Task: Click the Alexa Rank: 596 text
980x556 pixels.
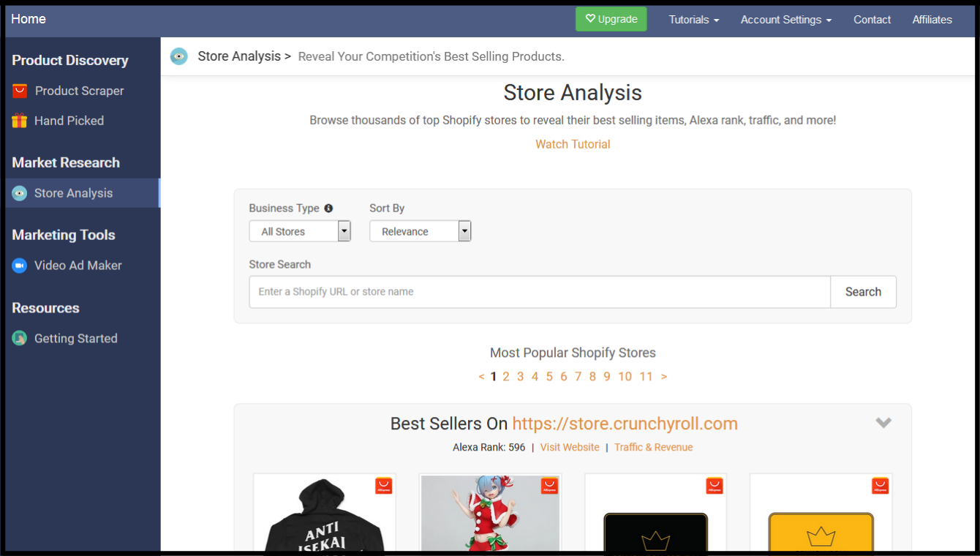Action: [x=489, y=447]
